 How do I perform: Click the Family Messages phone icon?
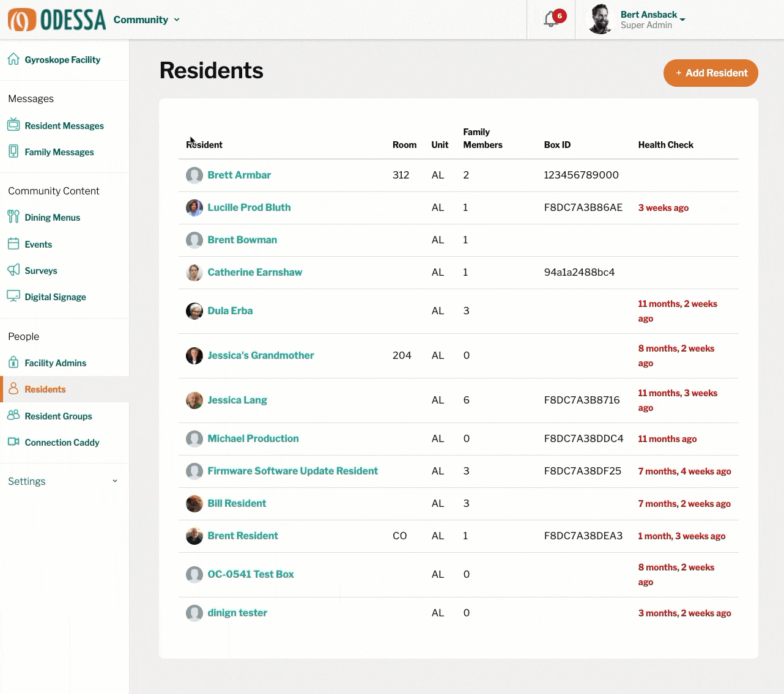click(x=13, y=151)
